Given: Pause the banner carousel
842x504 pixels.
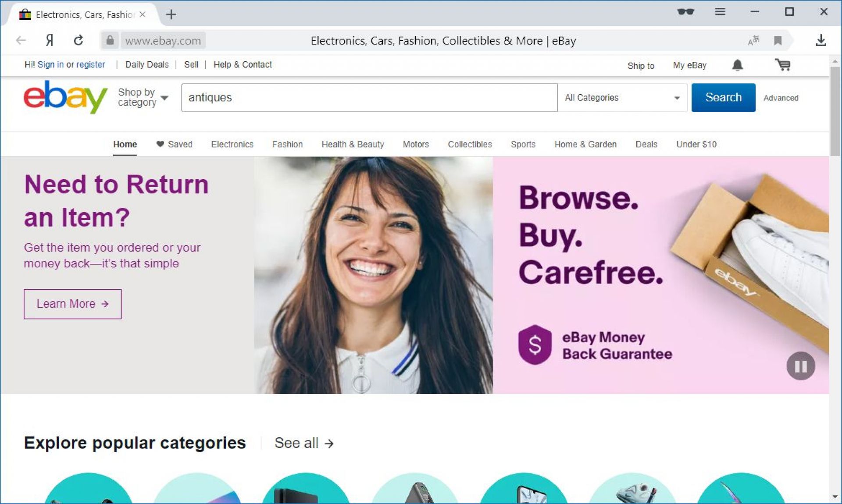Looking at the screenshot, I should tap(800, 366).
